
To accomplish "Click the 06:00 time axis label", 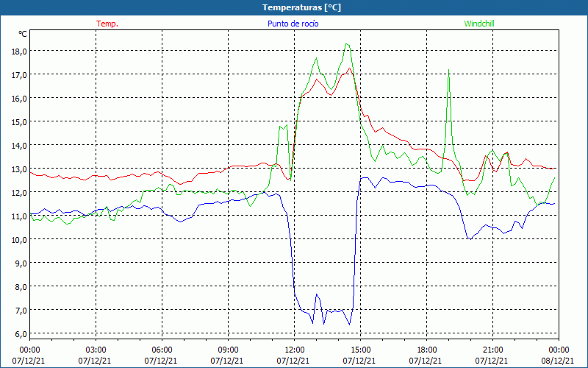I will 162,350.
